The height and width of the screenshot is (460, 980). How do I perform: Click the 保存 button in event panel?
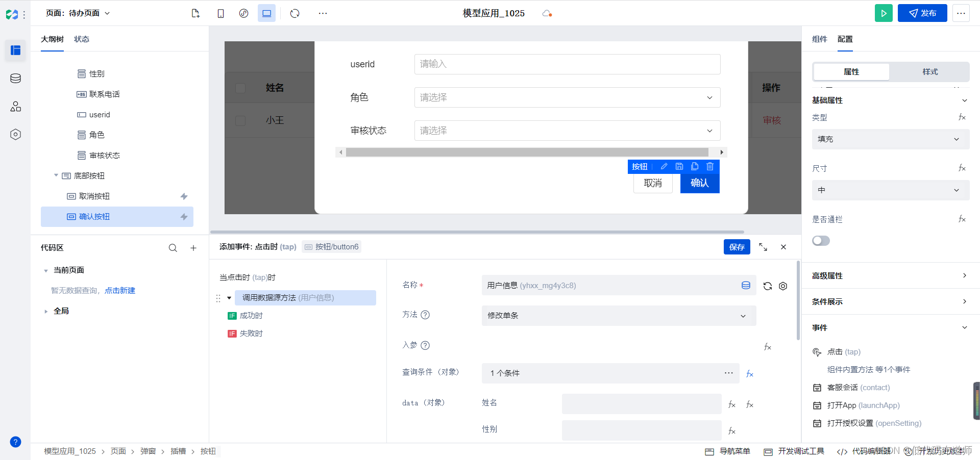point(737,247)
